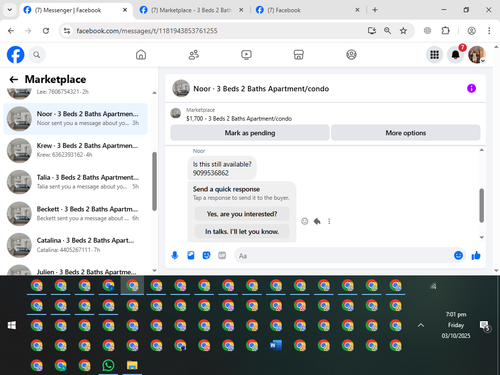500x375 pixels.
Task: Click Noor's avatar in chat header
Action: click(x=181, y=88)
